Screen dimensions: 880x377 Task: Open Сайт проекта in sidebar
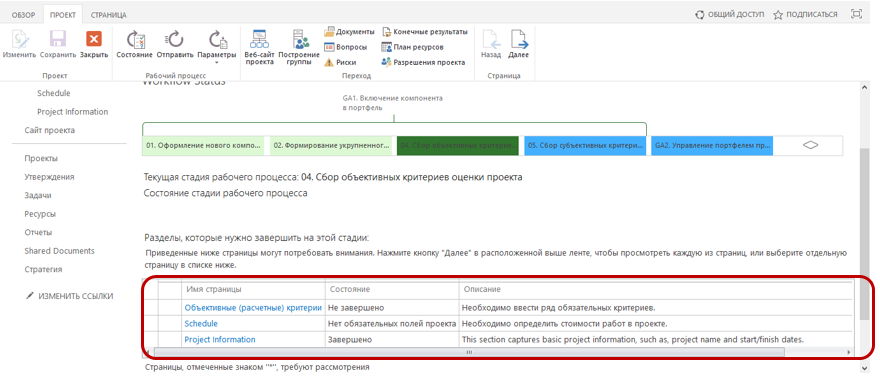(49, 130)
